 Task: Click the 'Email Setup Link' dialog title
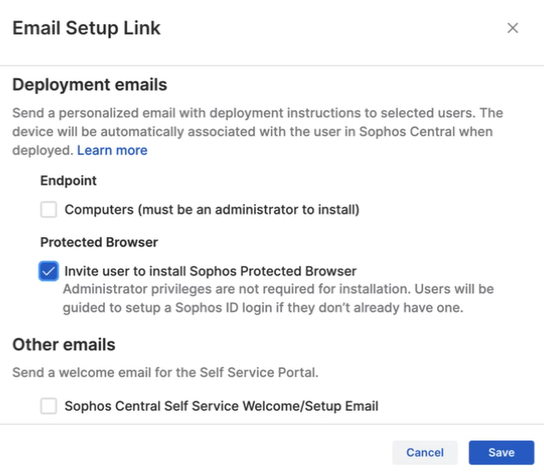pyautogui.click(x=86, y=28)
